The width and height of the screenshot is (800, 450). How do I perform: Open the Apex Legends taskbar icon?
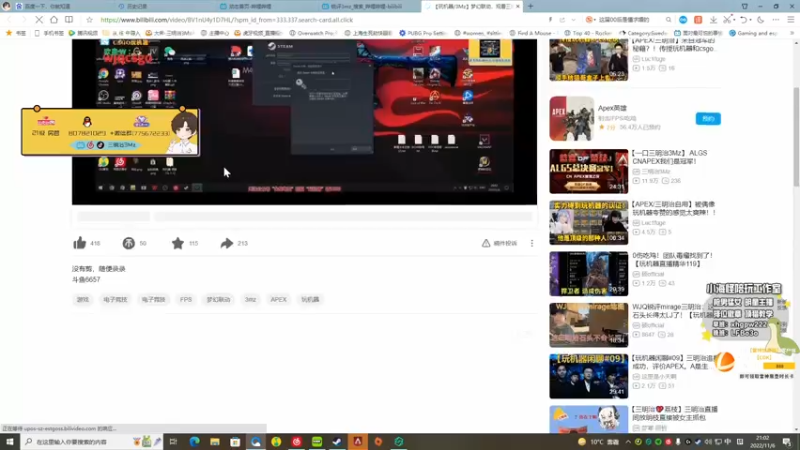(x=358, y=442)
